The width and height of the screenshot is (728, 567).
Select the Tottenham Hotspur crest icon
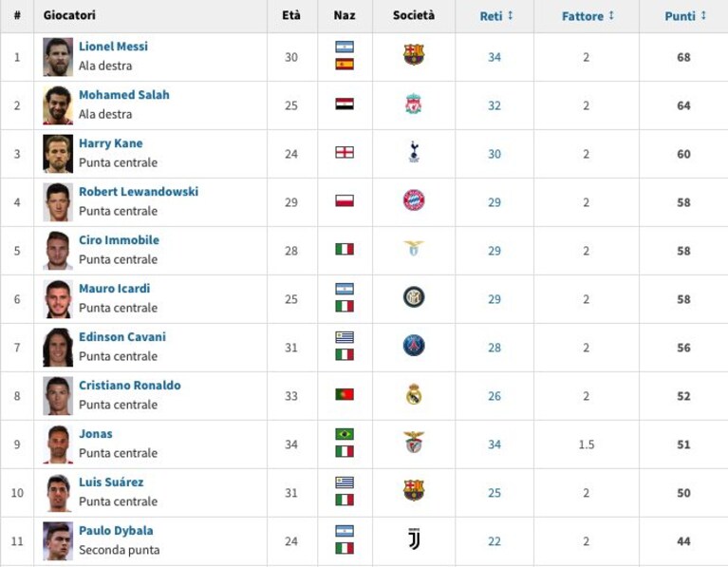(x=414, y=152)
